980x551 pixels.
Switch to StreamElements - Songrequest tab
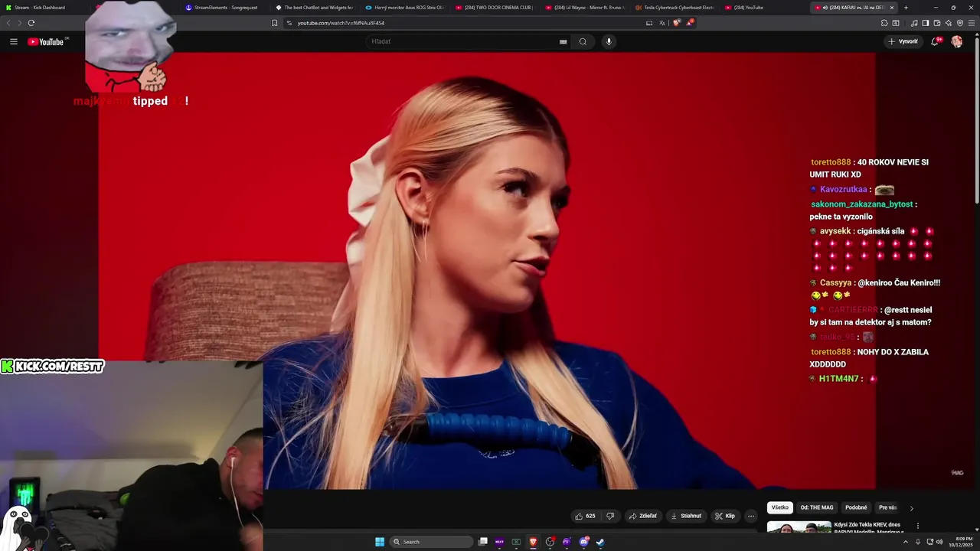226,8
